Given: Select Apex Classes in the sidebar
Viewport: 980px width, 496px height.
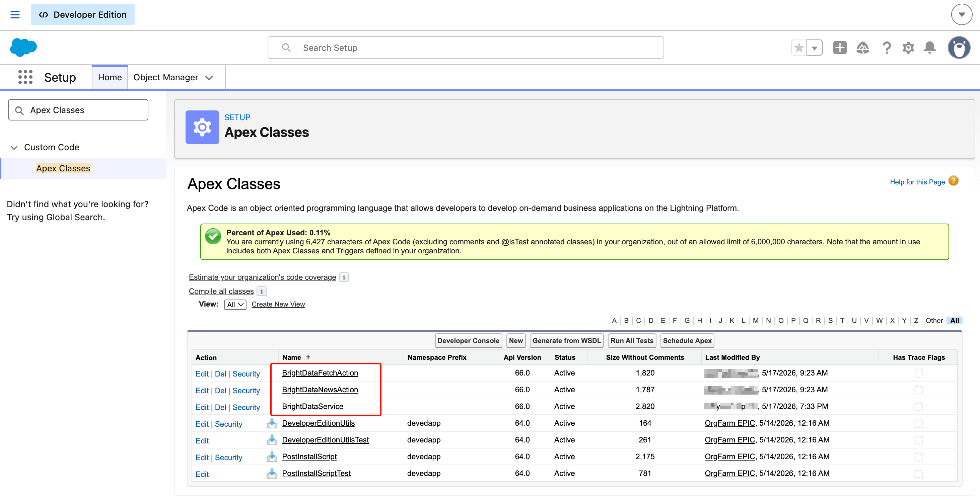Looking at the screenshot, I should coord(63,168).
